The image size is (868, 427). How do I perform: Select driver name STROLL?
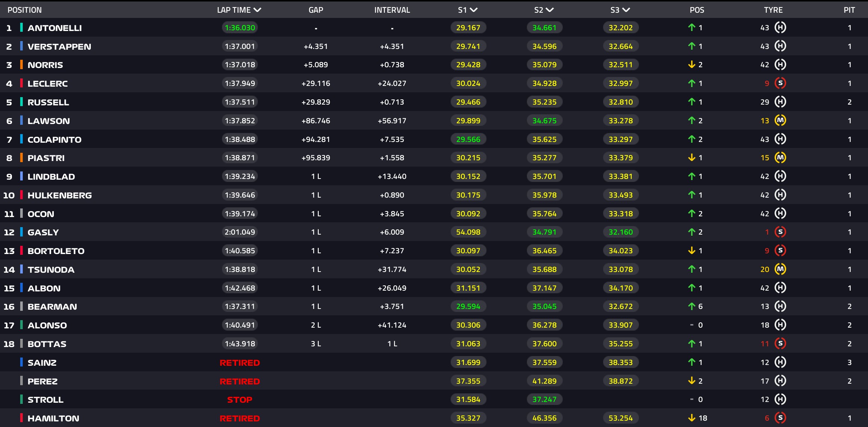point(46,399)
